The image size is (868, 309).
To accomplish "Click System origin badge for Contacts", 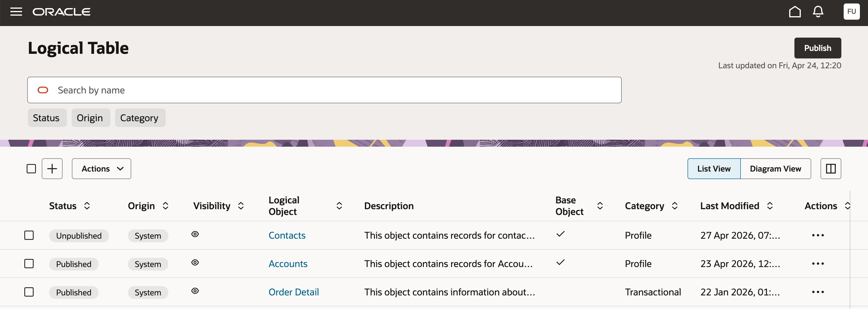I will coord(148,236).
